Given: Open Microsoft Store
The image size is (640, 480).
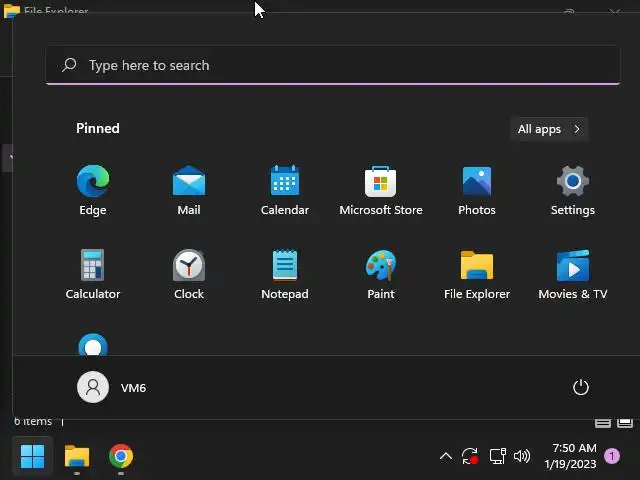Looking at the screenshot, I should [380, 190].
